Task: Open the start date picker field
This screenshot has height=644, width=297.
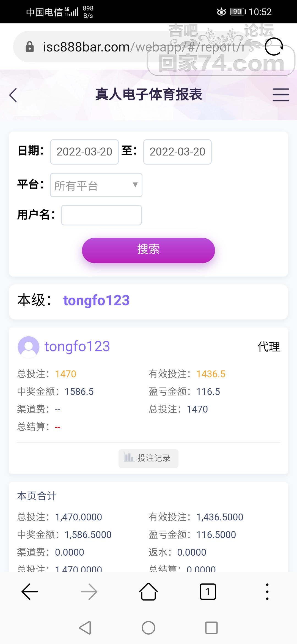Action: coord(84,152)
